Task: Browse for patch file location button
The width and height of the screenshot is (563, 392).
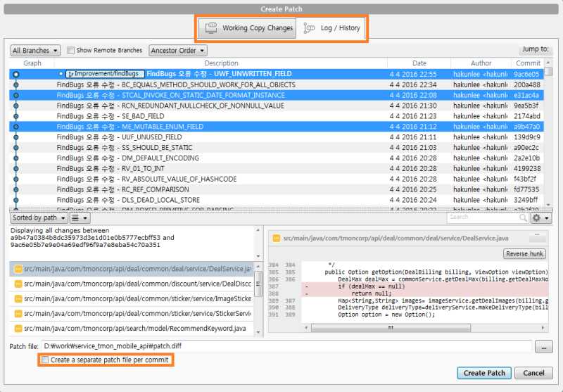Action: [x=543, y=347]
